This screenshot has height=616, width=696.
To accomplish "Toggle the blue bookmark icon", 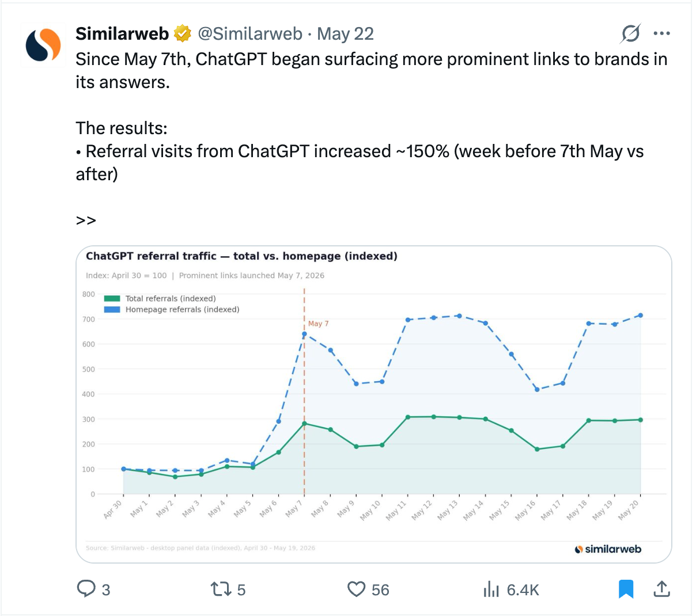I will click(626, 589).
